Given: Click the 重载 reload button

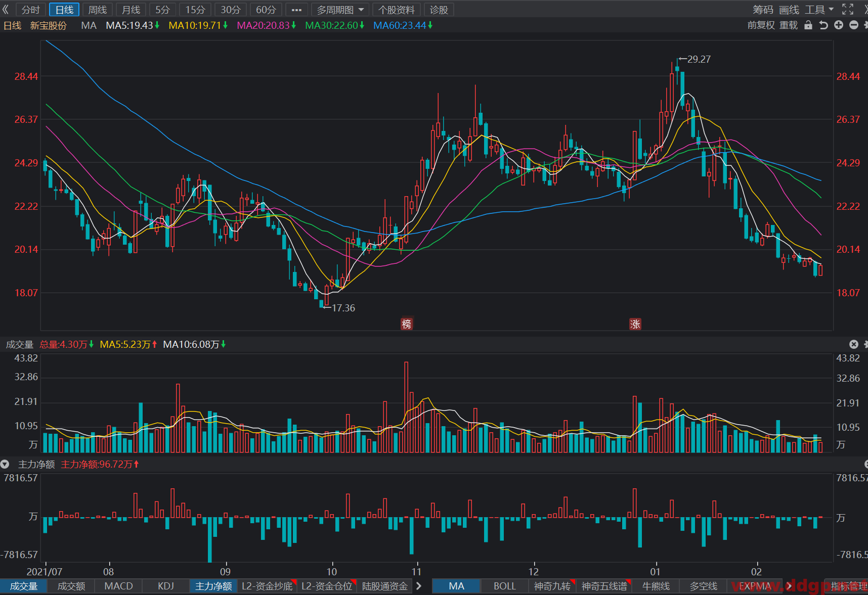Looking at the screenshot, I should coord(789,25).
